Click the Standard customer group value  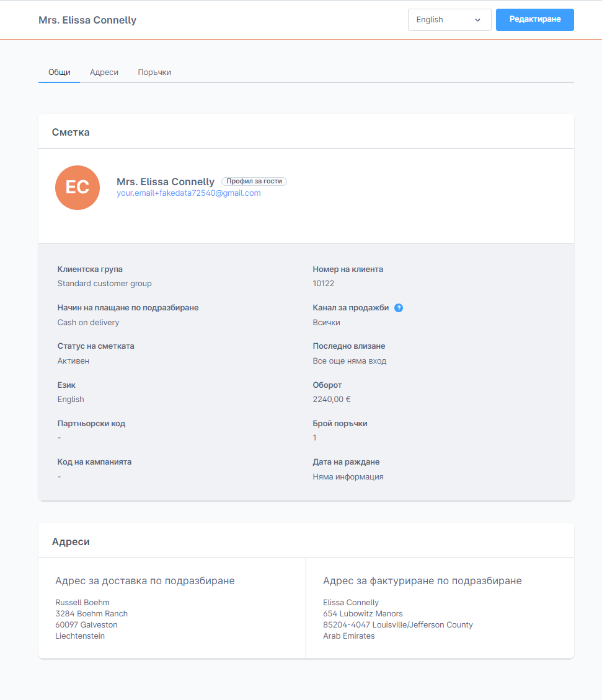104,284
